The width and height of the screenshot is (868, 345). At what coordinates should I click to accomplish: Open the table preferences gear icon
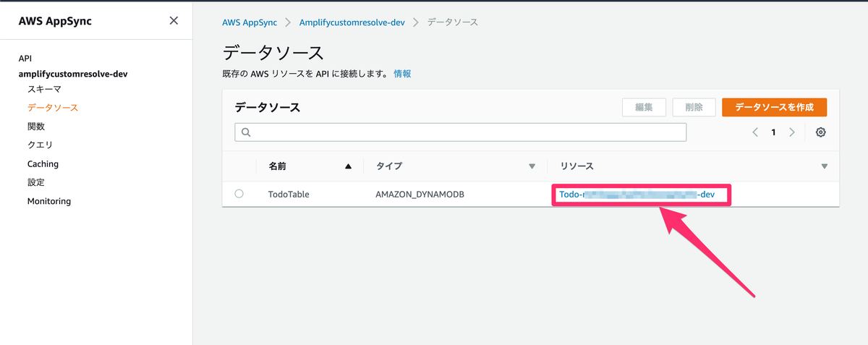(x=821, y=132)
